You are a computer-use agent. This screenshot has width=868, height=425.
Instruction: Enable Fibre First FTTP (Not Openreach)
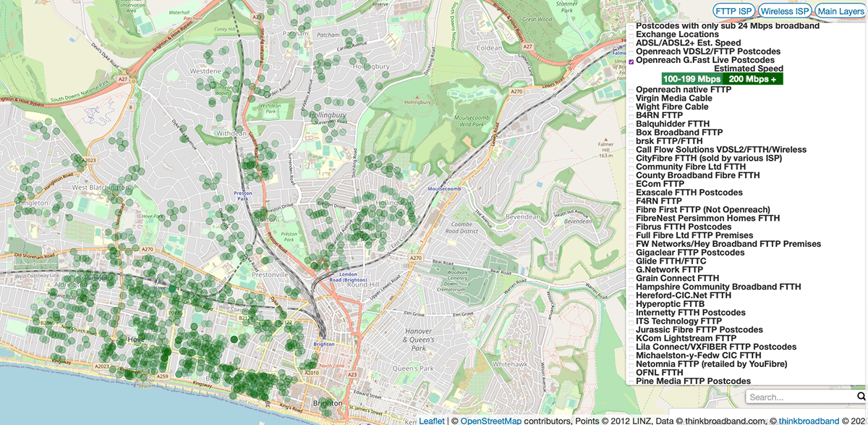point(631,210)
